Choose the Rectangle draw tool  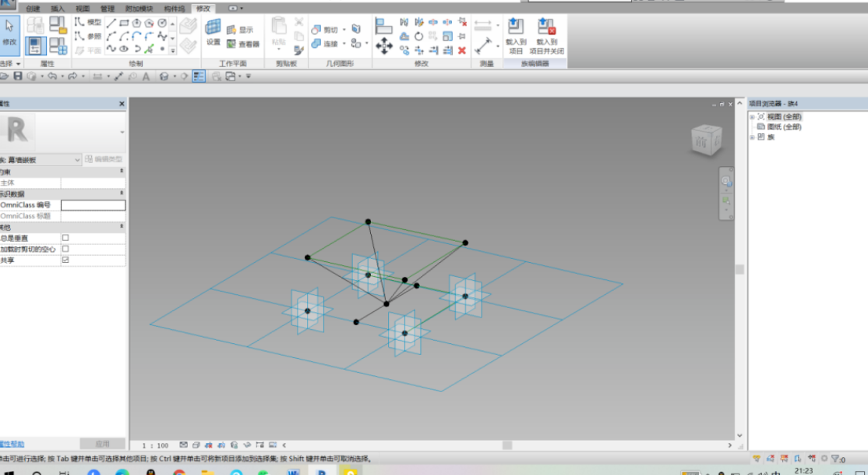124,23
